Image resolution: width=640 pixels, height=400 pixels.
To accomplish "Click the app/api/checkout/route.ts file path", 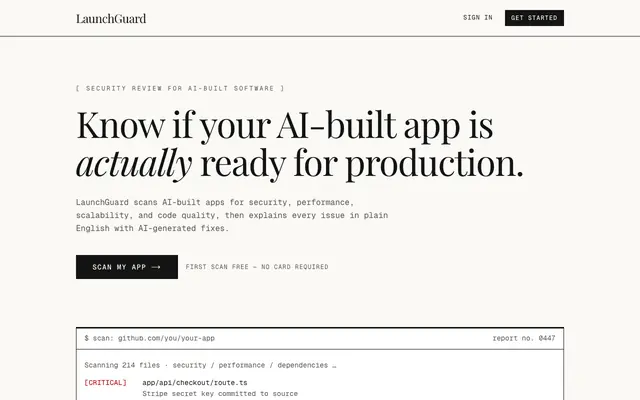I will click(195, 382).
